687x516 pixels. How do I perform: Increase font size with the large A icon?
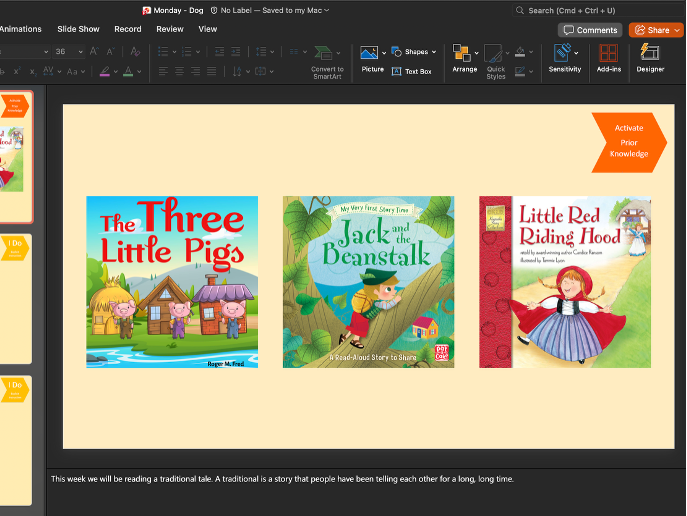pos(94,51)
